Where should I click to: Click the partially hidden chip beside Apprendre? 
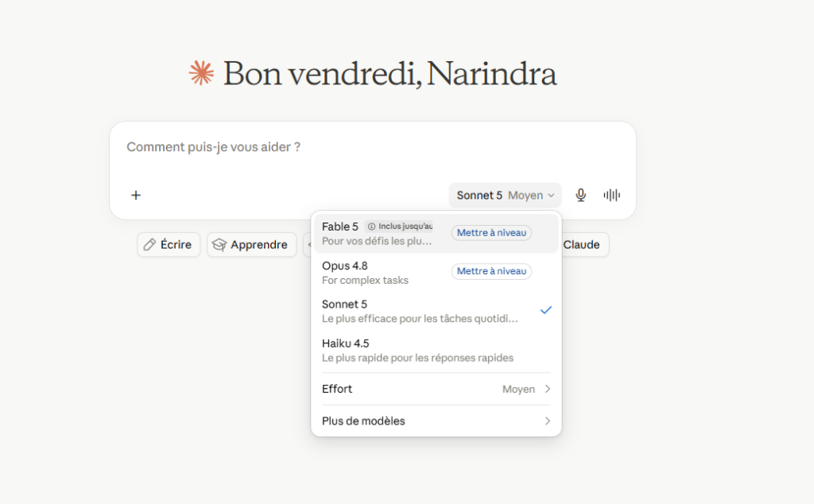coord(308,245)
